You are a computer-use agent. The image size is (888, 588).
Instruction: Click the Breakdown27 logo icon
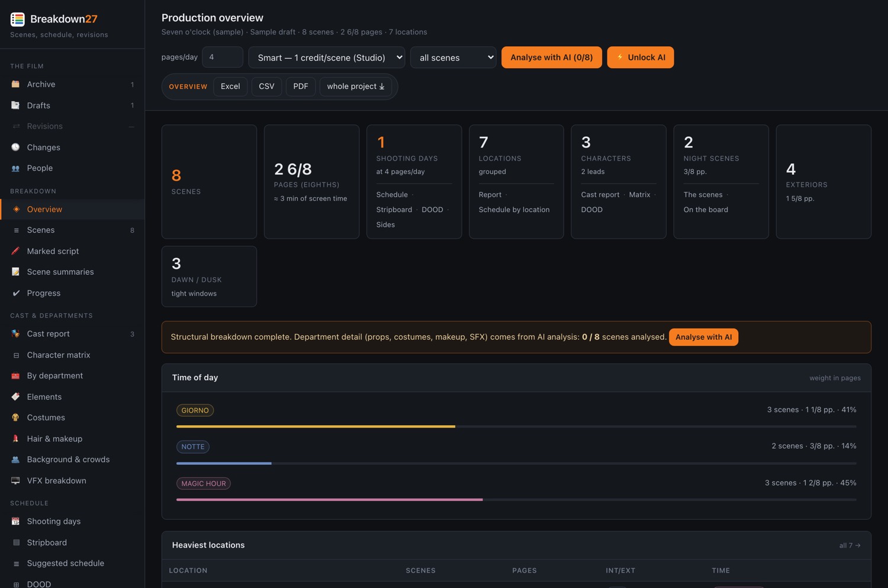point(17,19)
